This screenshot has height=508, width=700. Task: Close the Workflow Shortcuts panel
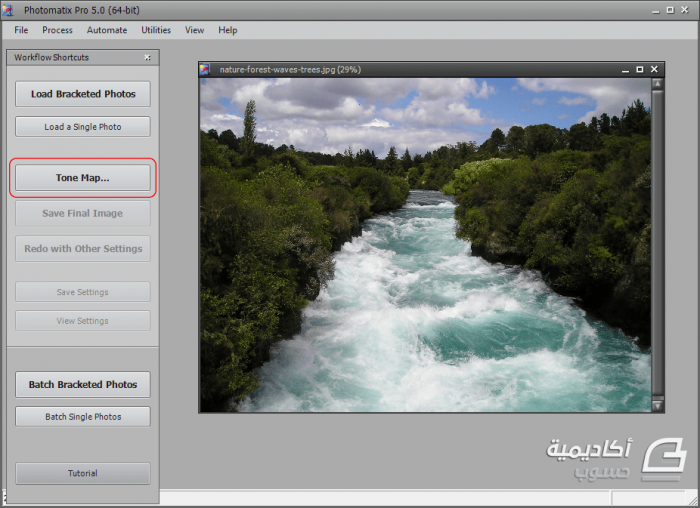pos(147,58)
